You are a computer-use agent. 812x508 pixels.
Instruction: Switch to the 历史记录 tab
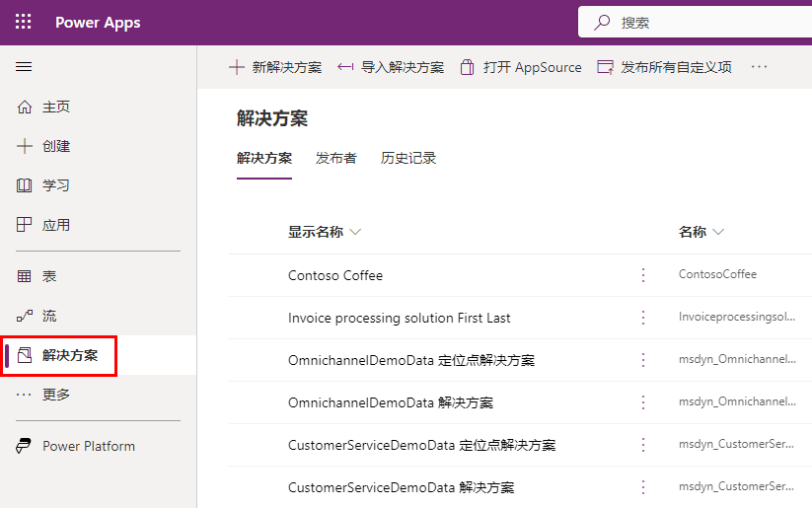tap(408, 159)
